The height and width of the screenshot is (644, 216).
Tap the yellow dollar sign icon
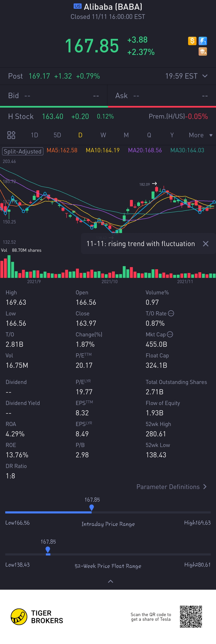(192, 41)
